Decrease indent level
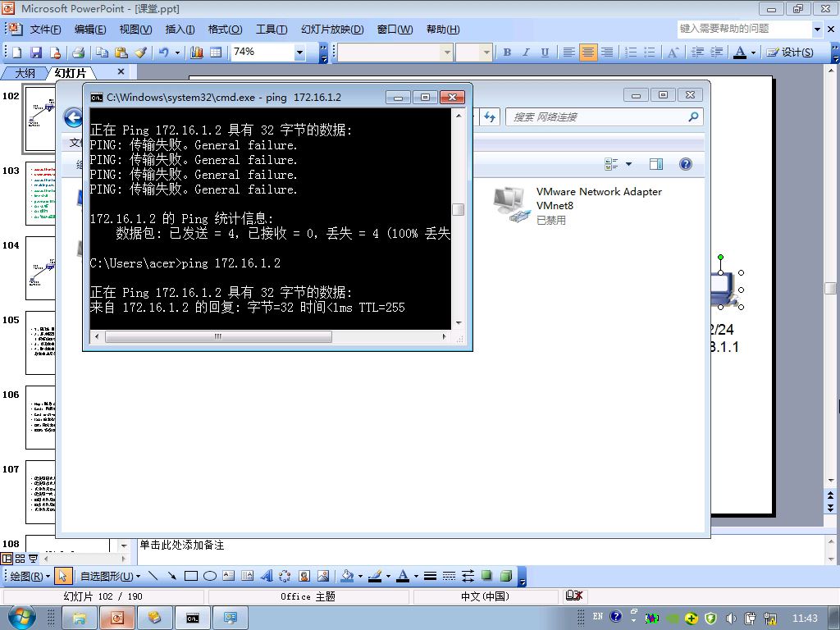Viewport: 840px width, 630px height. [697, 52]
